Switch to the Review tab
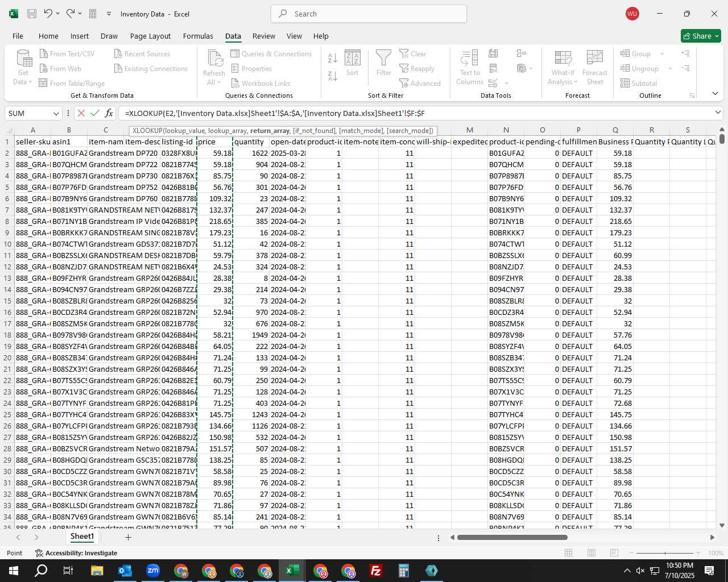The height and width of the screenshot is (582, 728). pyautogui.click(x=264, y=36)
